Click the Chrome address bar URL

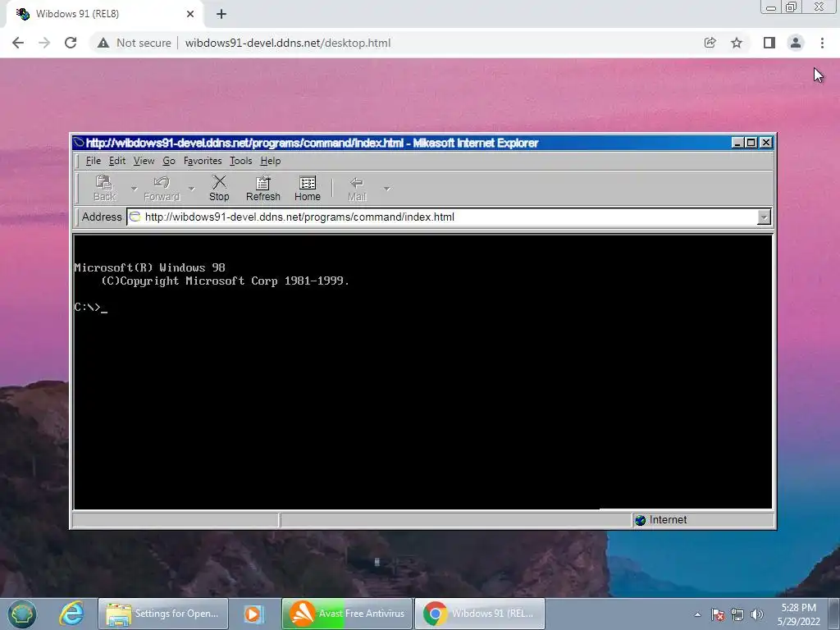coord(288,43)
